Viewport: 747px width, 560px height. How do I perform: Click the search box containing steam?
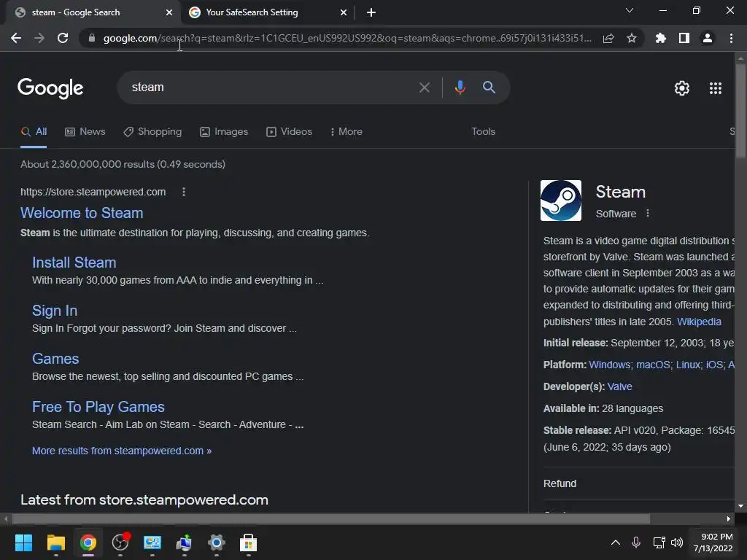(267, 87)
